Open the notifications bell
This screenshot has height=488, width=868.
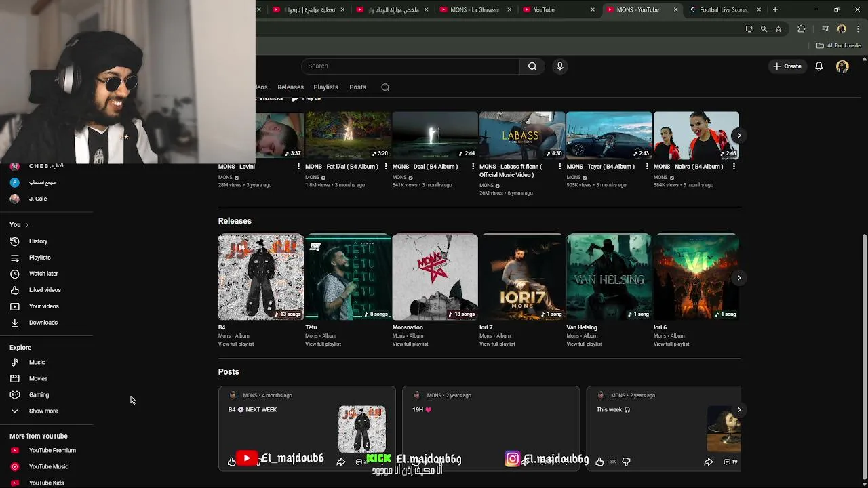point(819,66)
